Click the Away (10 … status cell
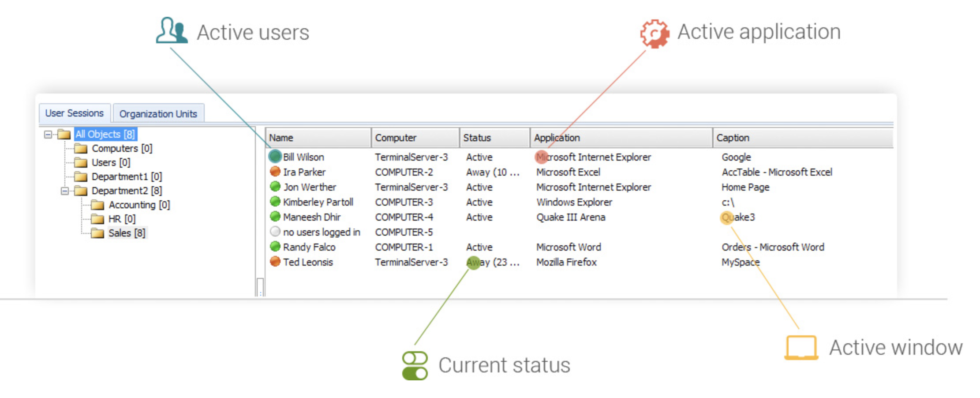This screenshot has width=980, height=398. click(x=493, y=172)
